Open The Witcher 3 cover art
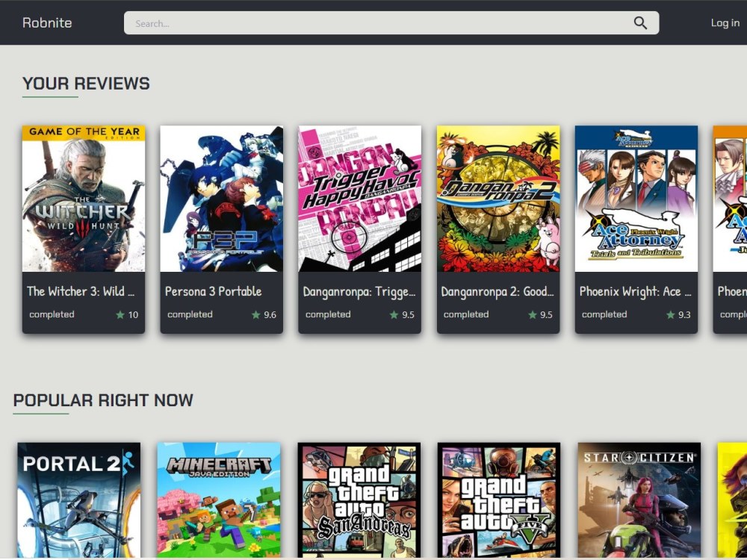Viewport: 747px width, 560px height. point(84,199)
